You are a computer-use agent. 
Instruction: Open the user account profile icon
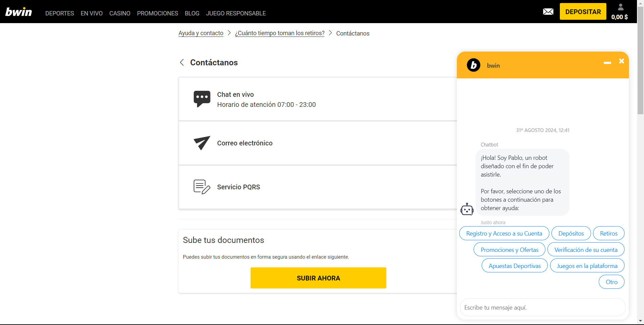tap(621, 7)
